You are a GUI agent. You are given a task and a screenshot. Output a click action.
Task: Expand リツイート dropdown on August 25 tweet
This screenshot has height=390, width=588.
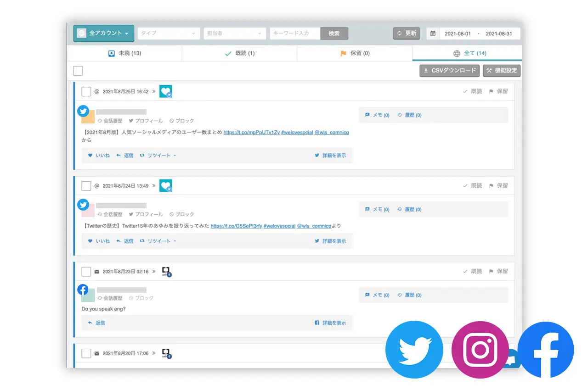click(x=158, y=156)
